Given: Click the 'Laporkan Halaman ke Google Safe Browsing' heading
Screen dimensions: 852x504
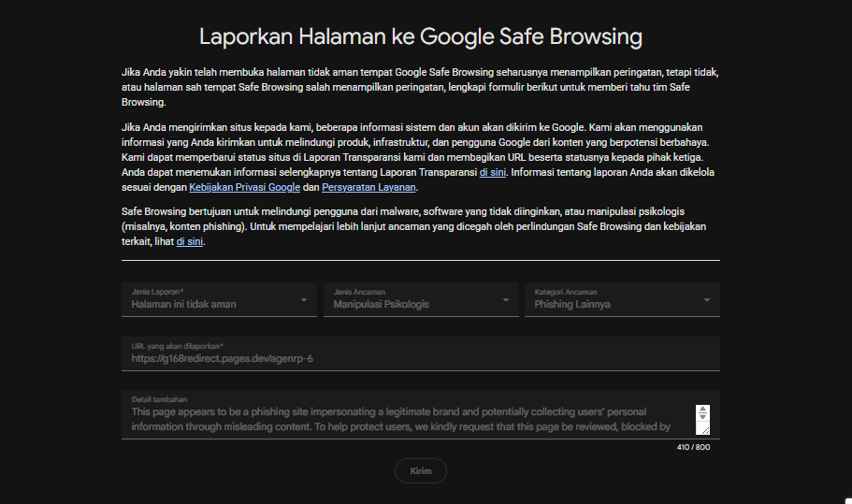Looking at the screenshot, I should [x=421, y=36].
